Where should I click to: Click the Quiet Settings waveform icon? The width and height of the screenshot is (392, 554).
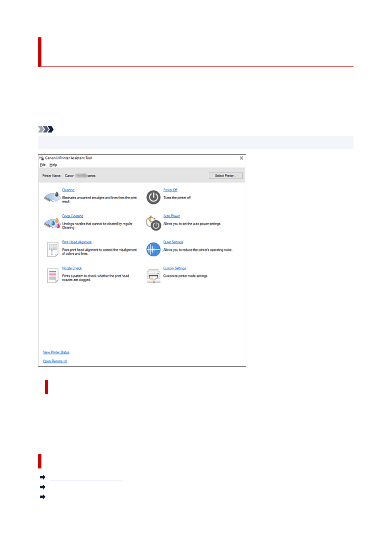154,250
